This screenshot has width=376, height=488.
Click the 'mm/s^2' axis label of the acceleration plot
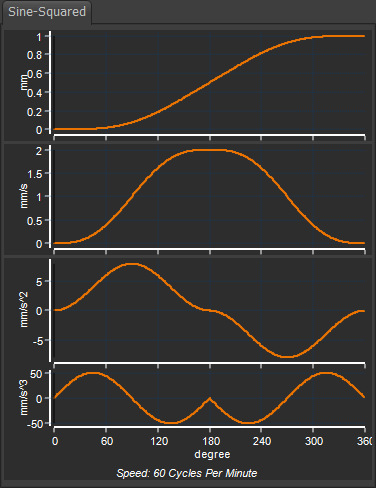click(x=24, y=310)
